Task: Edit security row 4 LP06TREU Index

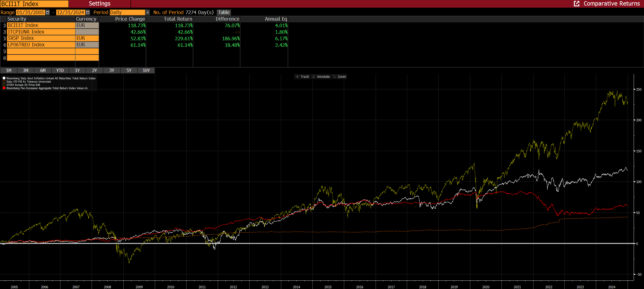Action: 41,45
